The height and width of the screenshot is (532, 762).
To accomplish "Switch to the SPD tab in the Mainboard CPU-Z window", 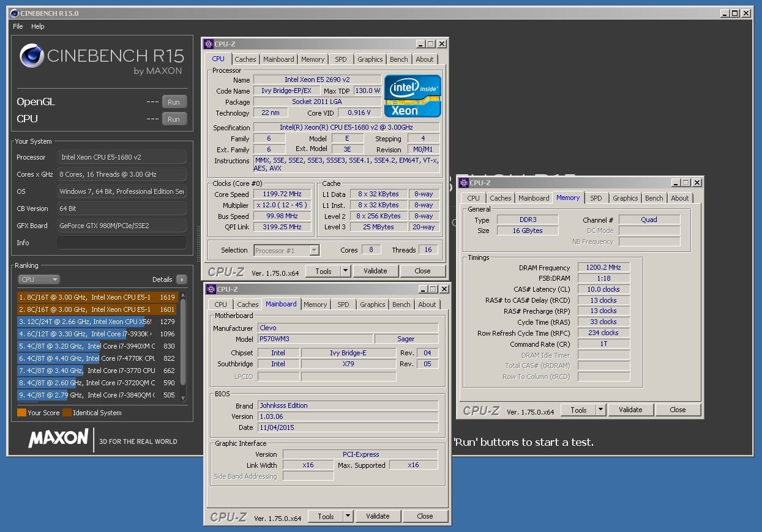I will 343,305.
